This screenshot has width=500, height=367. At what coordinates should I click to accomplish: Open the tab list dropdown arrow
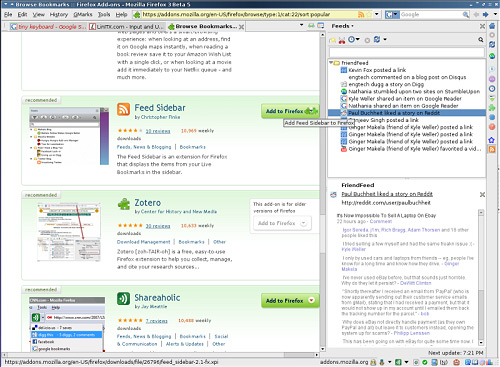pyautogui.click(x=302, y=25)
